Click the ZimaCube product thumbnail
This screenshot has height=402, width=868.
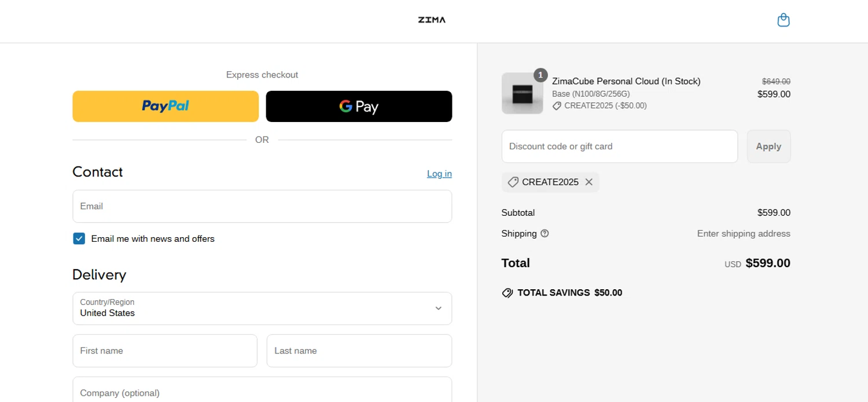click(522, 93)
